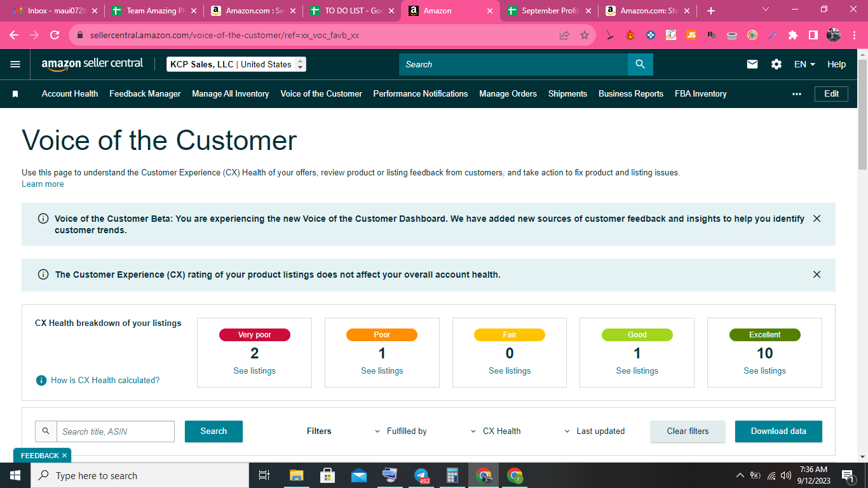Click the magnifier icon next to title search box
The width and height of the screenshot is (868, 488).
click(x=46, y=431)
